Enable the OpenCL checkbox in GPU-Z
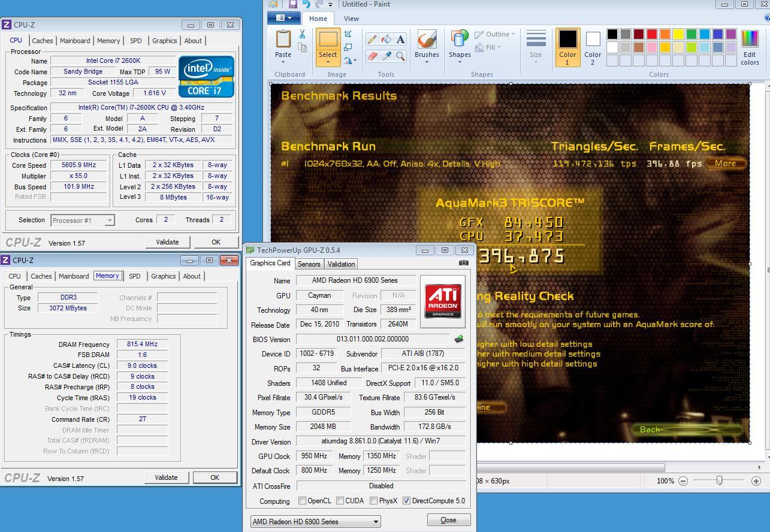770x532 pixels. pyautogui.click(x=303, y=501)
